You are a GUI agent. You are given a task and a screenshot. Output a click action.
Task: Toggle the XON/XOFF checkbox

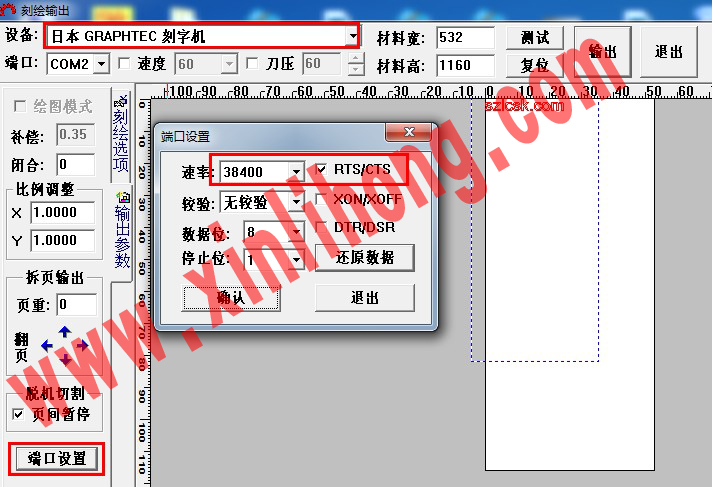[x=321, y=199]
